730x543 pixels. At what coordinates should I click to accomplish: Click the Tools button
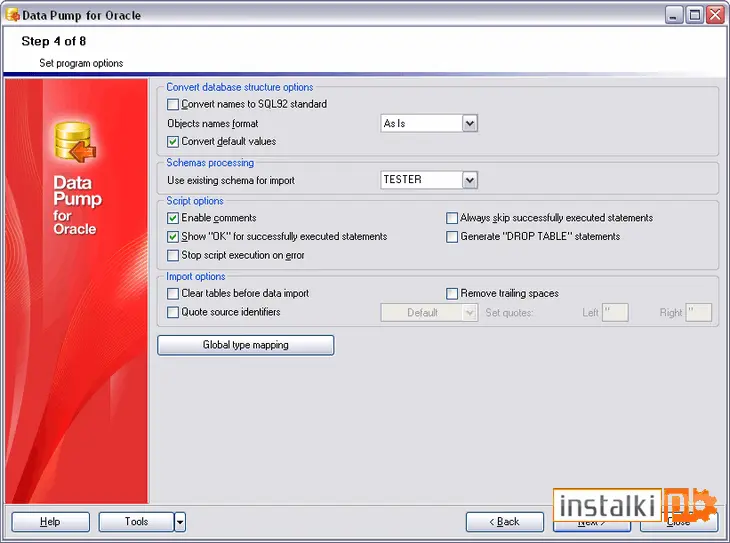(x=136, y=522)
